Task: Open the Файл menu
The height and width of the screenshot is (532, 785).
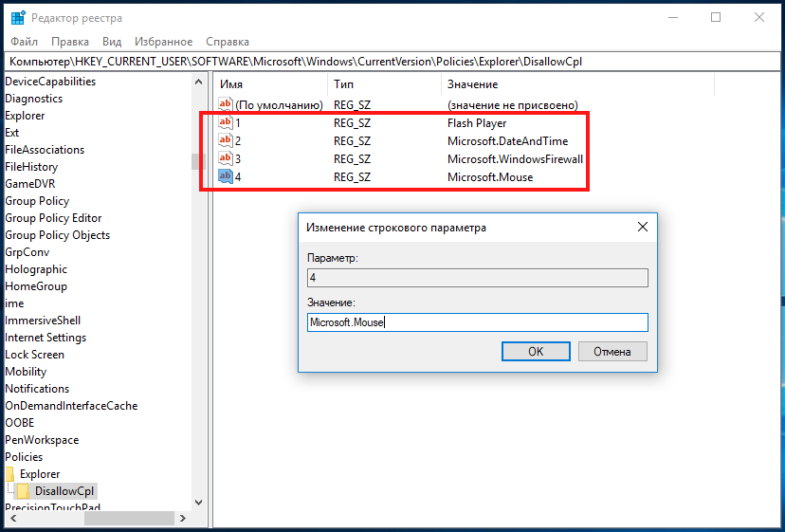Action: [x=24, y=42]
